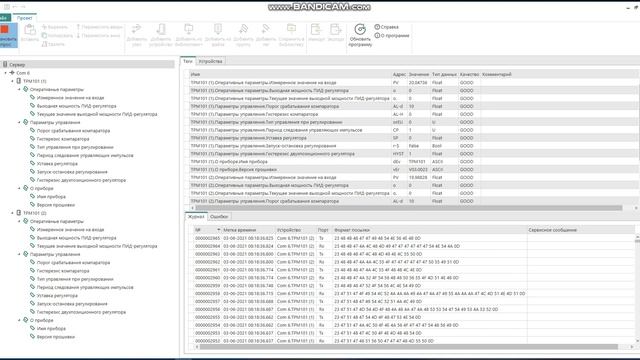Click the log panel horizontal scrollbar
The width and height of the screenshot is (640, 360).
pos(409,347)
